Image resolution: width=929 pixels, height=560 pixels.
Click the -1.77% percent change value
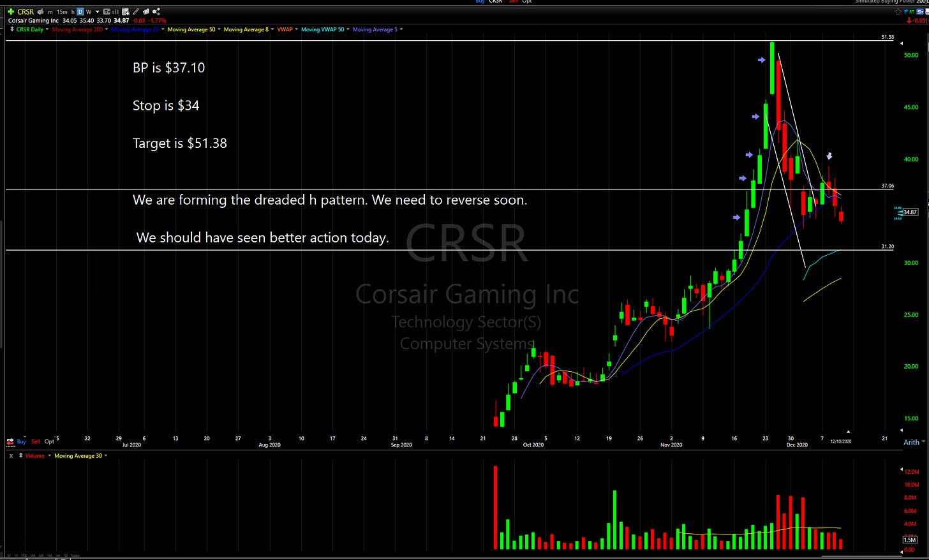coord(157,20)
